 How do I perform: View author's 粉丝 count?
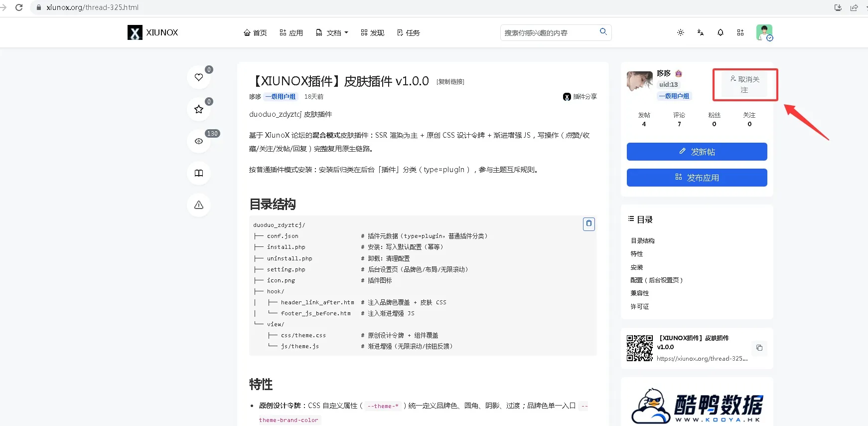click(714, 119)
